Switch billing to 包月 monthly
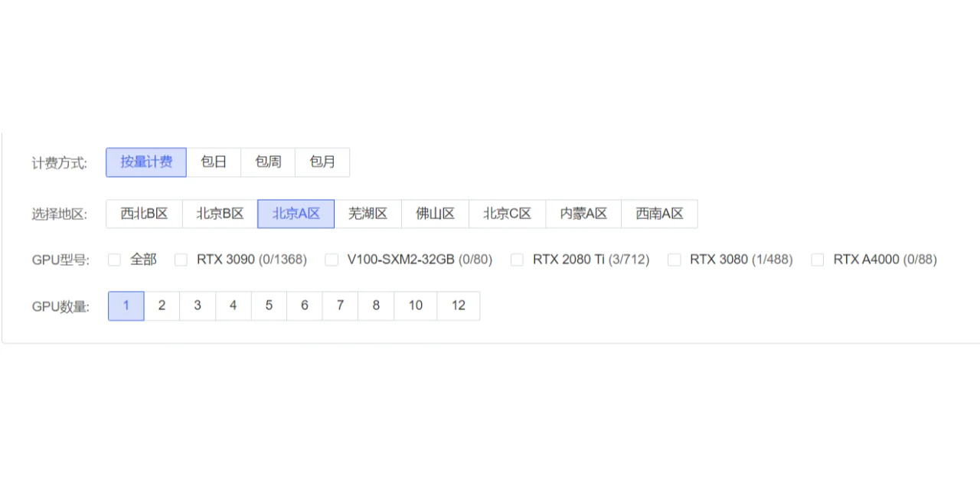Image resolution: width=980 pixels, height=490 pixels. pos(322,162)
